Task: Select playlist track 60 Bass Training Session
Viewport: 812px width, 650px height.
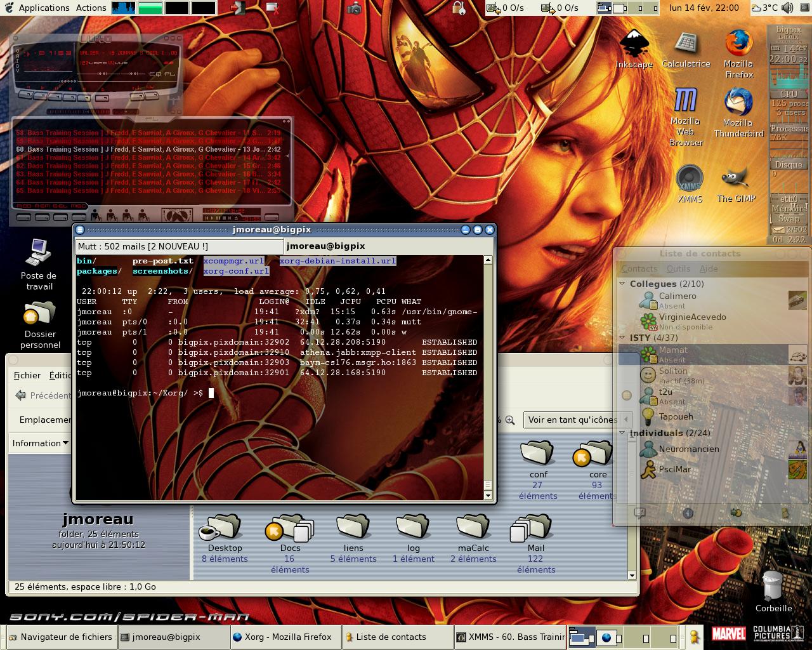Action: 148,149
